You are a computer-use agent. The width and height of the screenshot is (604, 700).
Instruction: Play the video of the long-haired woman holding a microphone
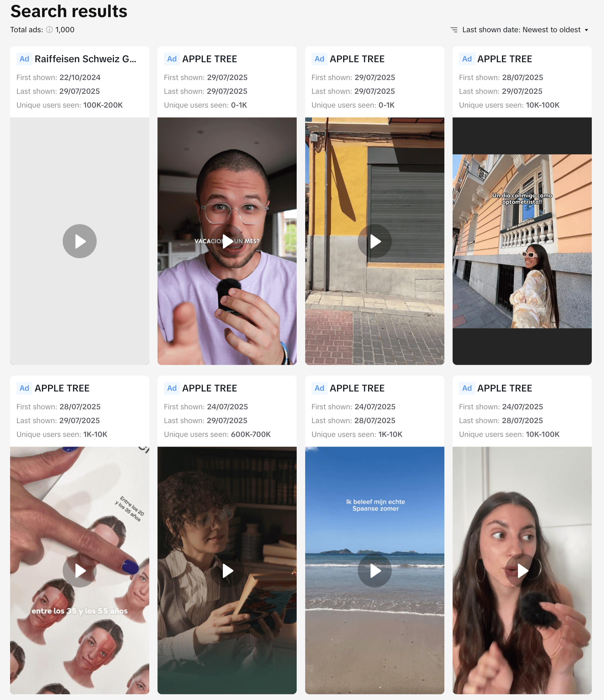(x=522, y=570)
